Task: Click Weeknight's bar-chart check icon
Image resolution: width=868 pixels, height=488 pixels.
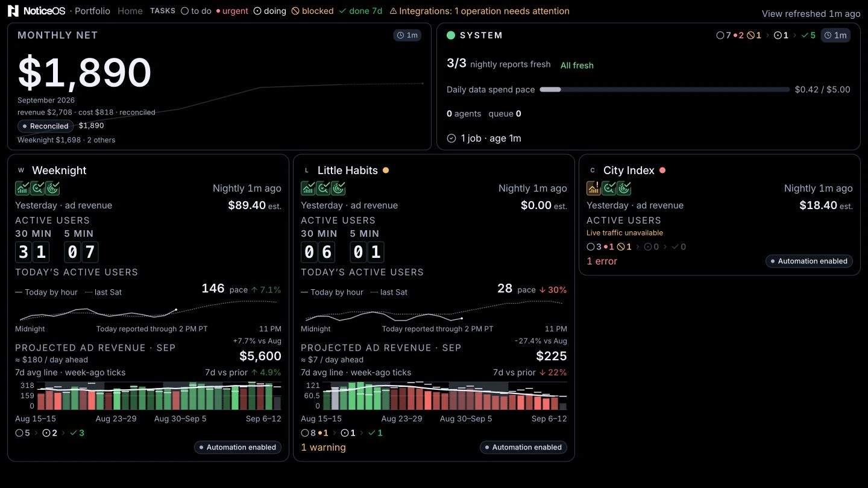Action: (x=22, y=188)
